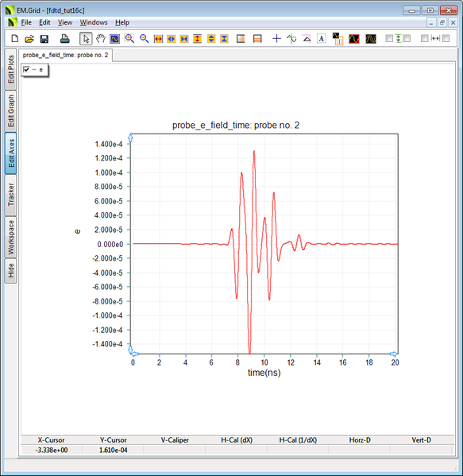
Task: Print the graph with the printer icon
Action: 64,39
